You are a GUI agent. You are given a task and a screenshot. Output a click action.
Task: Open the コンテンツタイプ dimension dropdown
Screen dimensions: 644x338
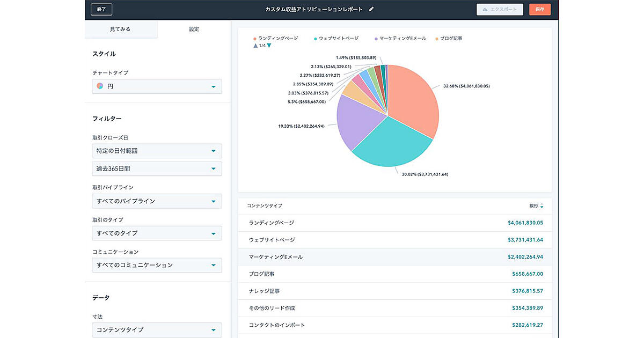tap(157, 330)
